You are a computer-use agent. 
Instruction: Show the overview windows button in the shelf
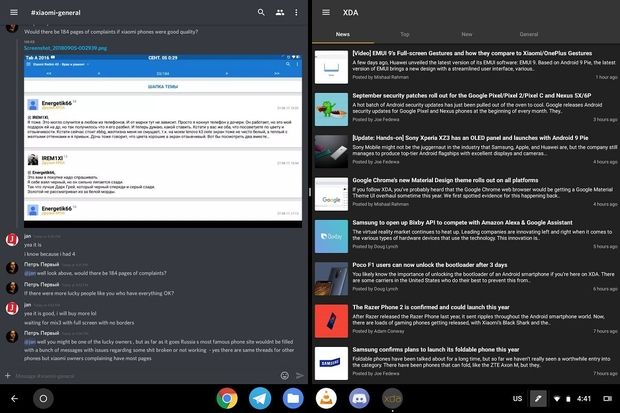point(607,398)
